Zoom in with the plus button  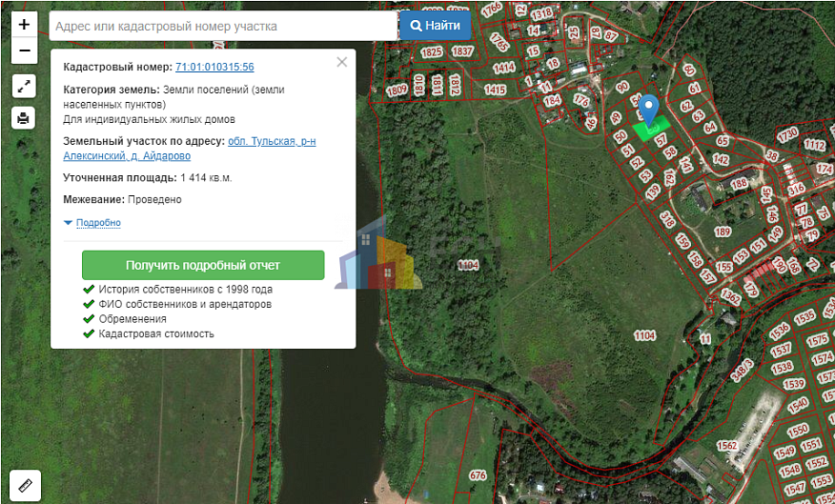(24, 25)
